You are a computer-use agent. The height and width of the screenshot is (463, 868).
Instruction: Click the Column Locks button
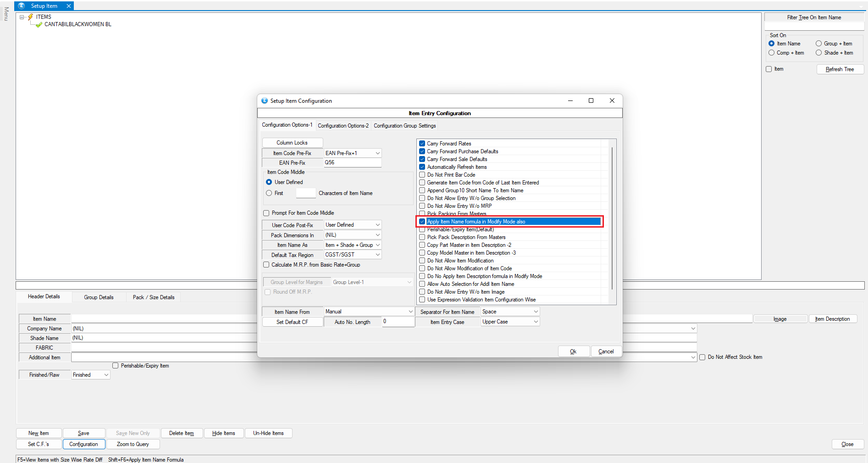[292, 143]
